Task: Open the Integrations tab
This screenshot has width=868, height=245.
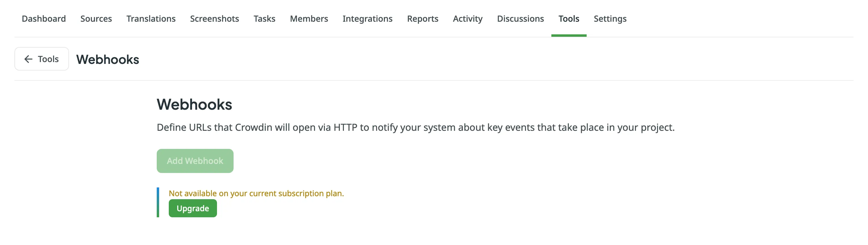Action: coord(367,19)
